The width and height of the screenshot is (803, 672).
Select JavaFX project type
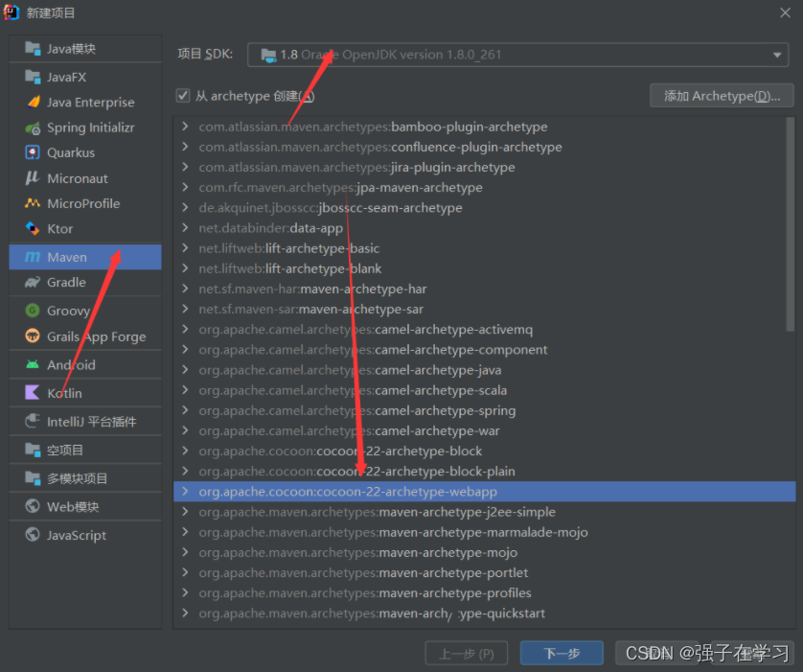pyautogui.click(x=85, y=77)
